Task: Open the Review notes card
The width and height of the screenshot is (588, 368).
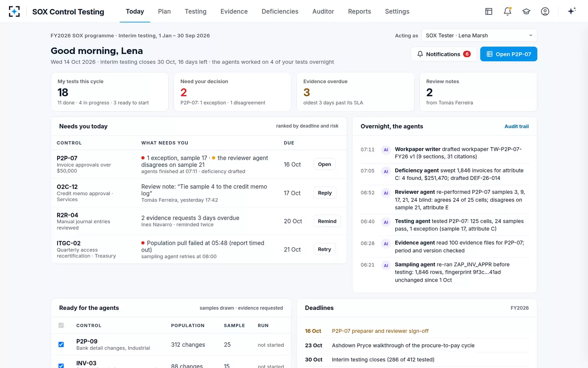Action: coord(478,92)
